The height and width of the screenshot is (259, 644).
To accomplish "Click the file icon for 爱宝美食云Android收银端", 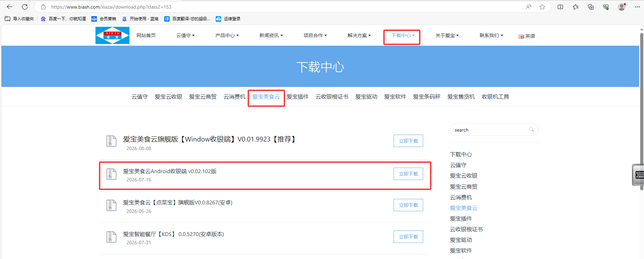I will pos(111,174).
